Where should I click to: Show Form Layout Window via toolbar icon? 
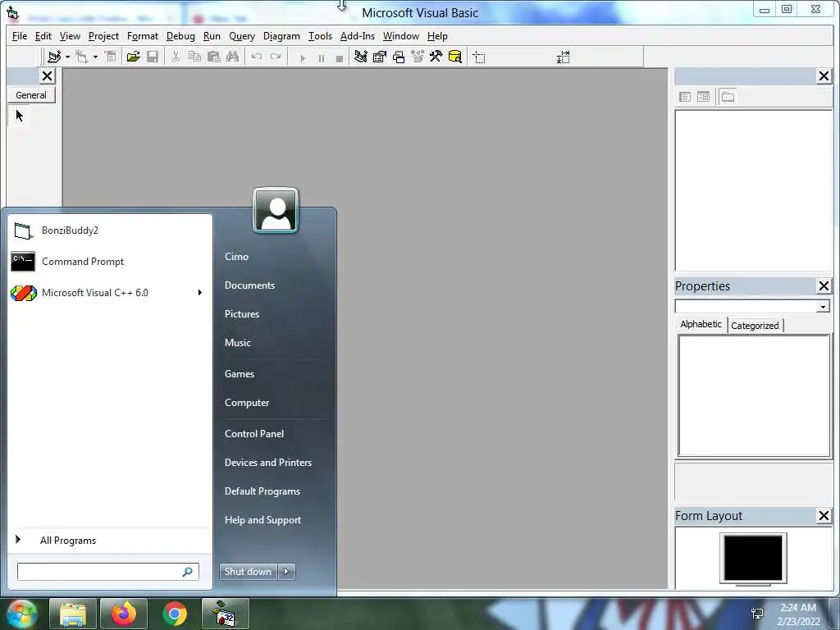tap(399, 57)
